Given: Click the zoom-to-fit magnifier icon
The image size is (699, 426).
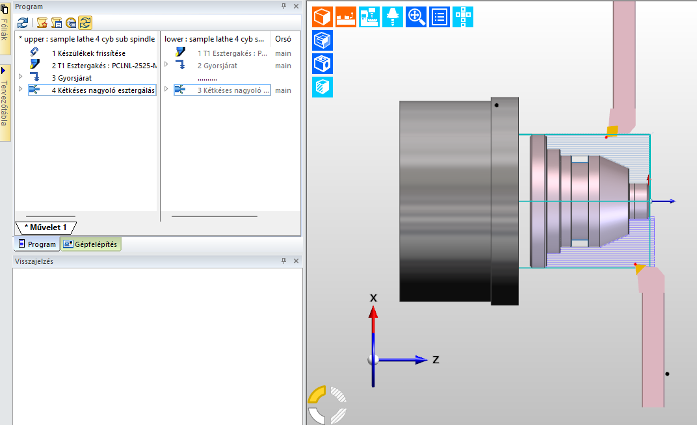Looking at the screenshot, I should [416, 17].
